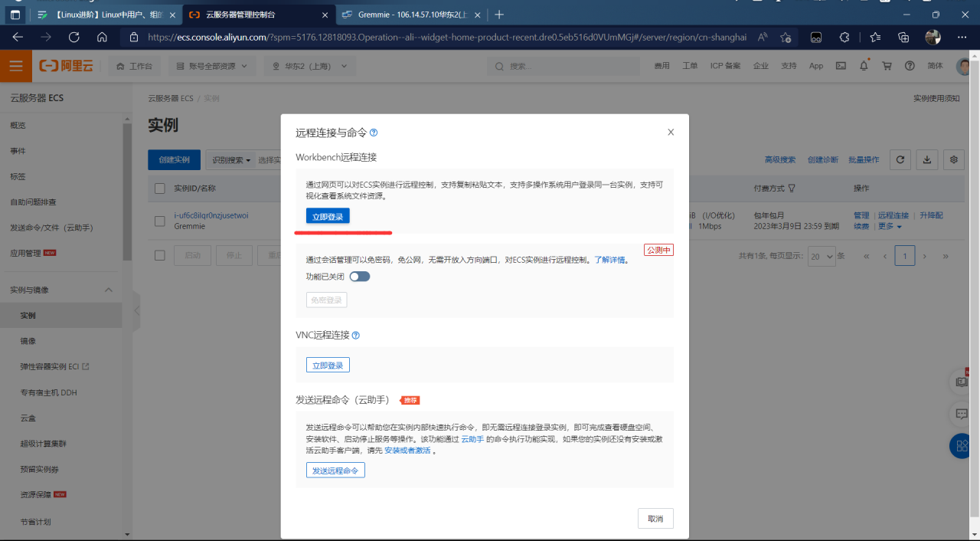Viewport: 980px width, 541px height.
Task: Click read aloud icon in address bar
Action: point(763,37)
